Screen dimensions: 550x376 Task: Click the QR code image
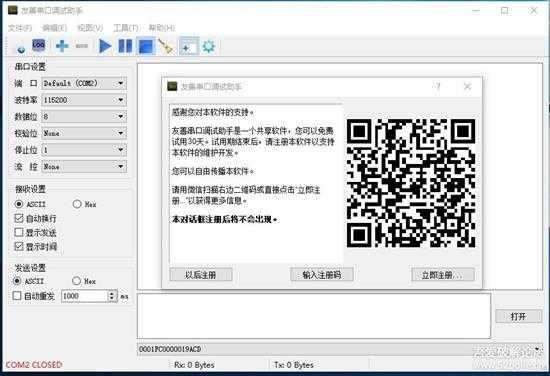click(411, 183)
